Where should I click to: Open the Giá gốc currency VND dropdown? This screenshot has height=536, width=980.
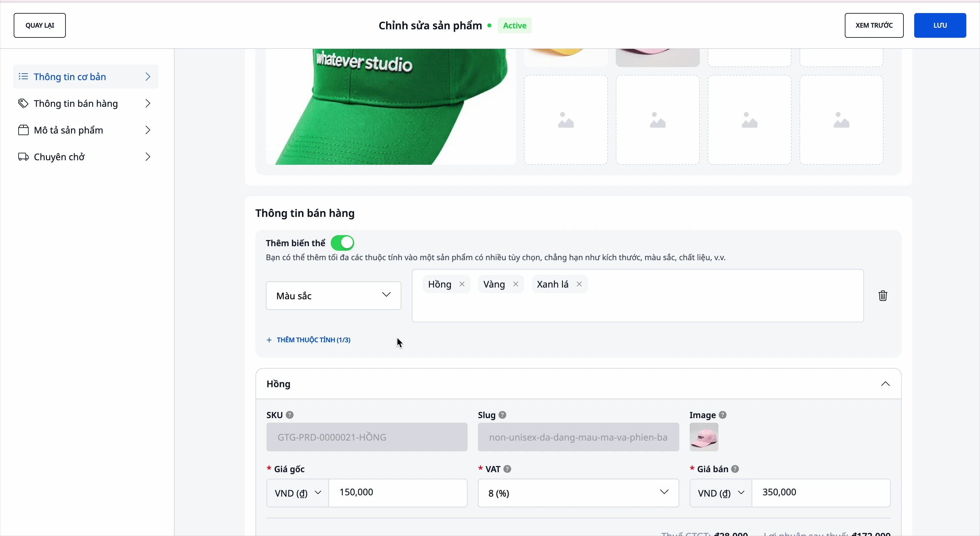pyautogui.click(x=297, y=493)
